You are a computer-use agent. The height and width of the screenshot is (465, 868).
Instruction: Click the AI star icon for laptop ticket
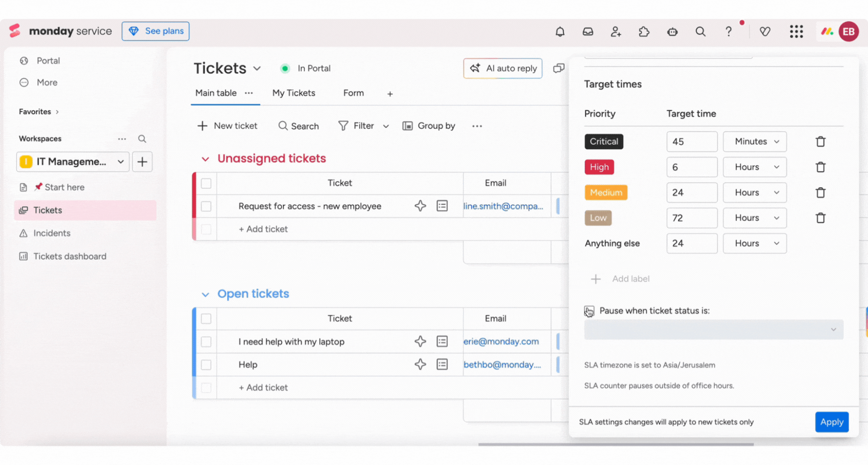[x=420, y=341]
